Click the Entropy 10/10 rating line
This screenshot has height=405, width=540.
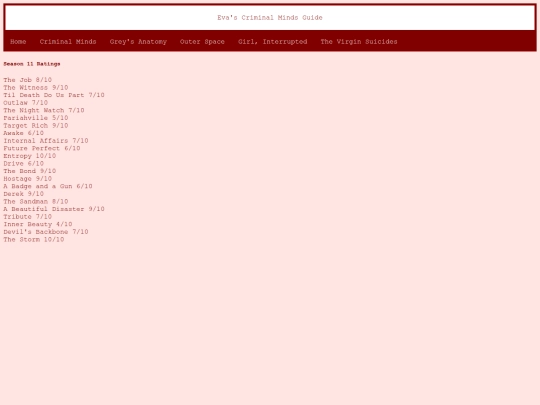point(30,156)
